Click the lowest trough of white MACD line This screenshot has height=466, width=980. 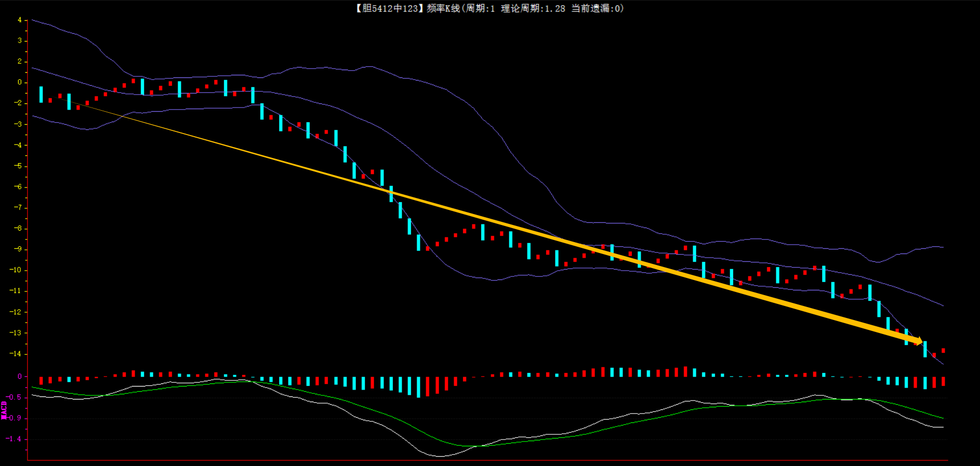[x=441, y=456]
